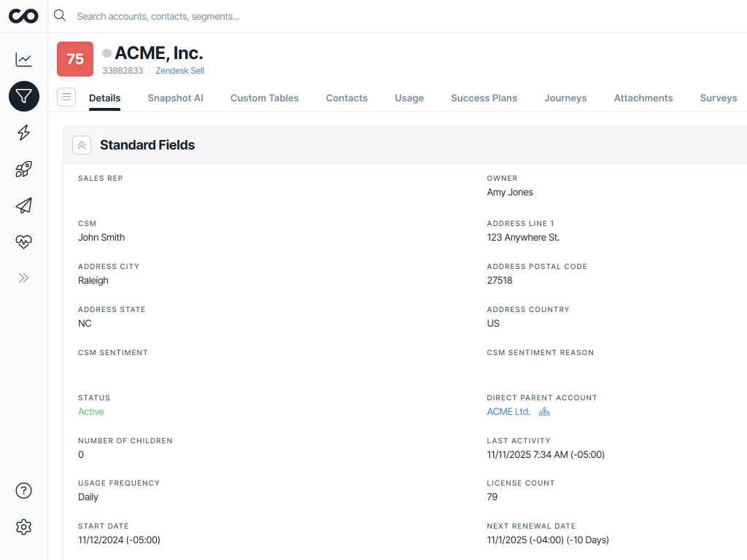Click the red 75 health score badge
This screenshot has height=560, width=747.
(74, 58)
